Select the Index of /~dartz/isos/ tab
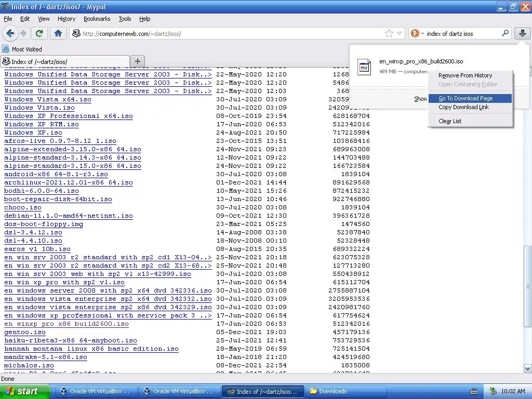532x399 pixels. pyautogui.click(x=65, y=61)
